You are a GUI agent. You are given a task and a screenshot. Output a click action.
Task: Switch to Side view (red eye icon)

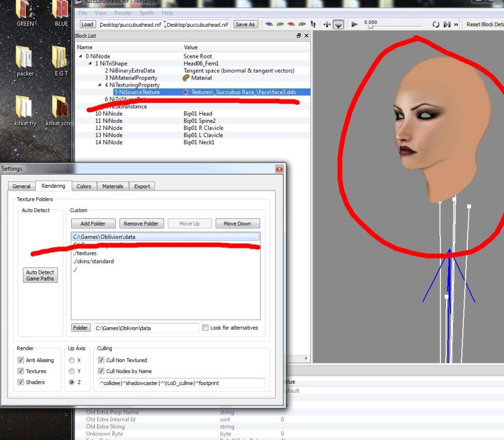291,24
